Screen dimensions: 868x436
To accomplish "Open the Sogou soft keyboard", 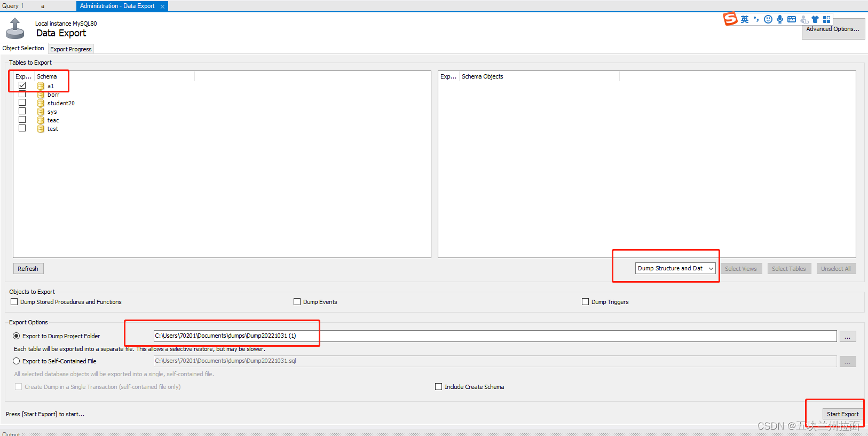I will (792, 19).
